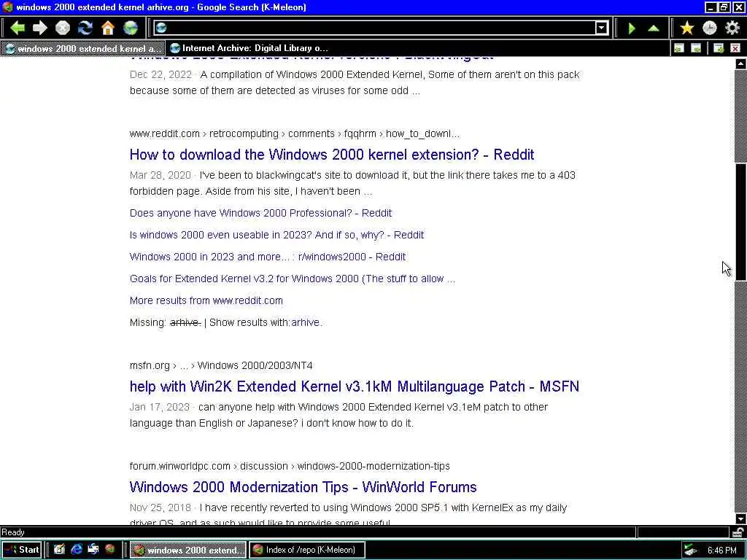747x560 pixels.
Task: Close current tab with the red X icon
Action: 735,48
